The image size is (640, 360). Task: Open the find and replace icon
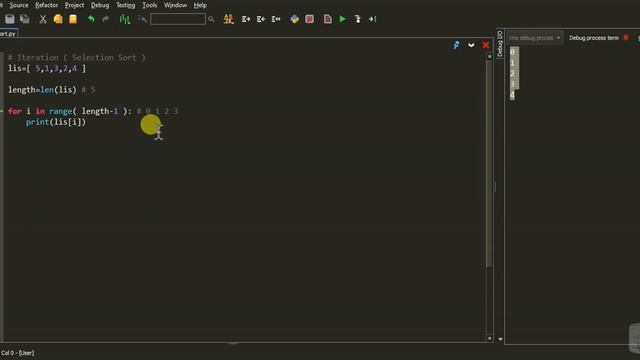[229, 19]
